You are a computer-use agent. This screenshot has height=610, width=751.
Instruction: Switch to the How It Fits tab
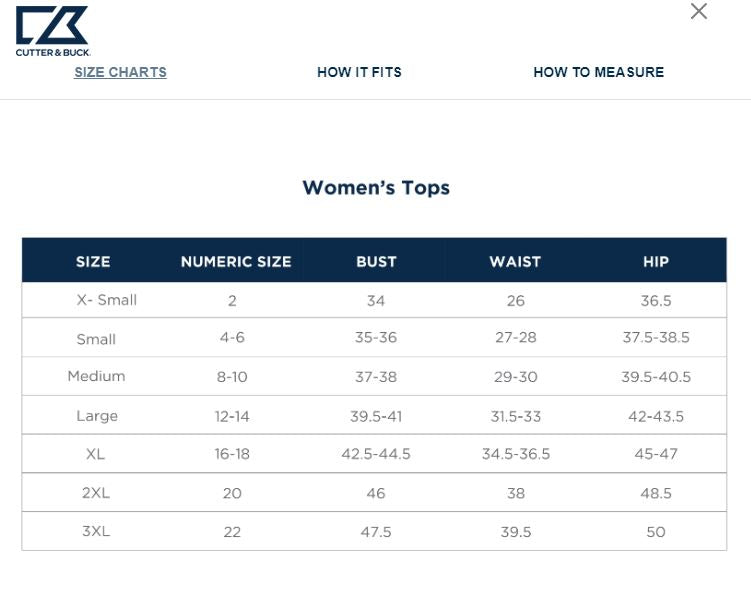pyautogui.click(x=359, y=72)
